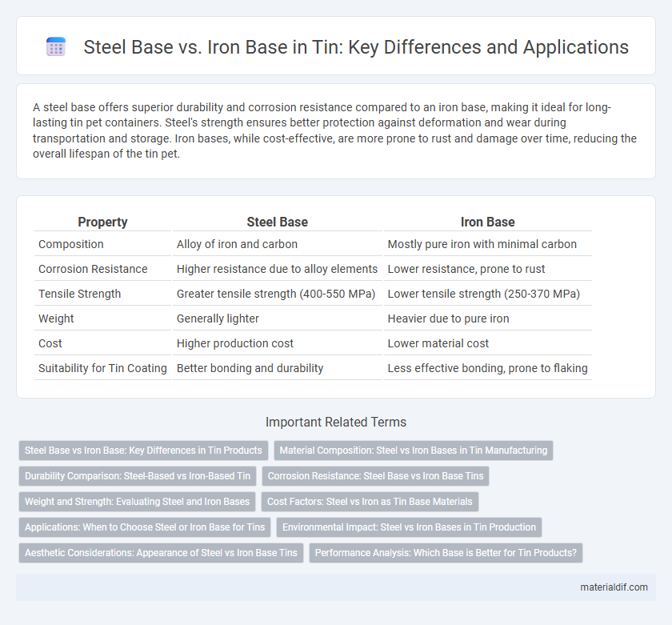
Task: Select 'Durability Comparison: Steel-Based vs Iron-Based Tin' tag
Action: point(137,476)
